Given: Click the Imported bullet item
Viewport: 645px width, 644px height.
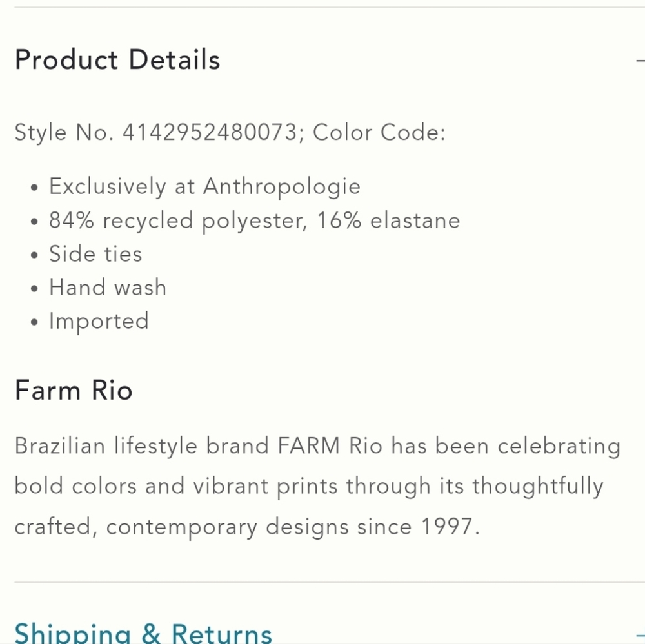Looking at the screenshot, I should 99,320.
